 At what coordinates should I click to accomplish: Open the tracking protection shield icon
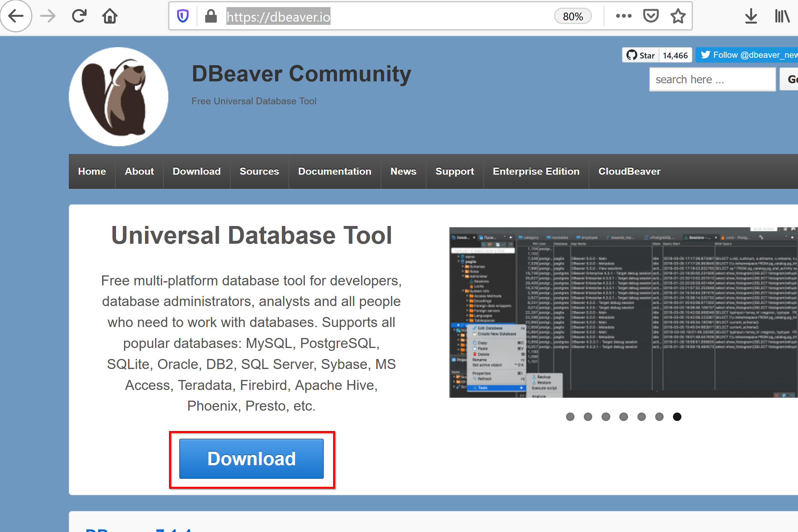(x=183, y=16)
